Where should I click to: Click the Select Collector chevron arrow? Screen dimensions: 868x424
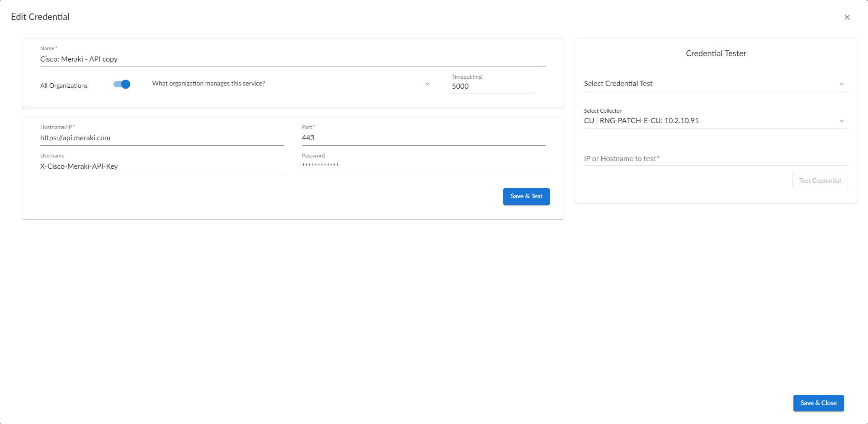coord(841,121)
